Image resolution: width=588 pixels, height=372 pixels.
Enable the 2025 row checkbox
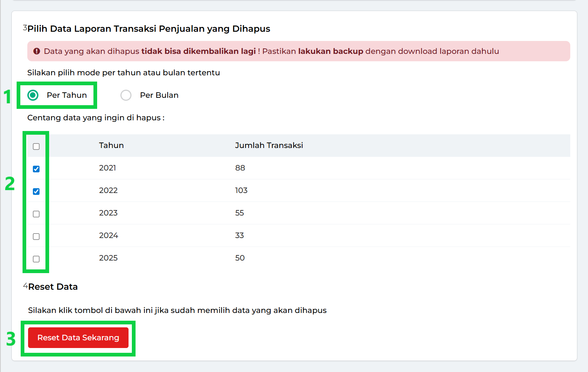36,259
